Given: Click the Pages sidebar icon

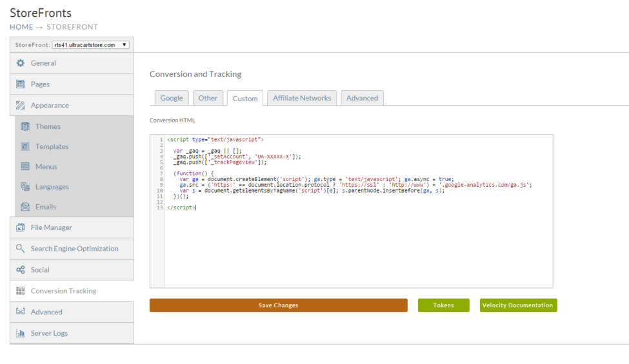Looking at the screenshot, I should (21, 84).
